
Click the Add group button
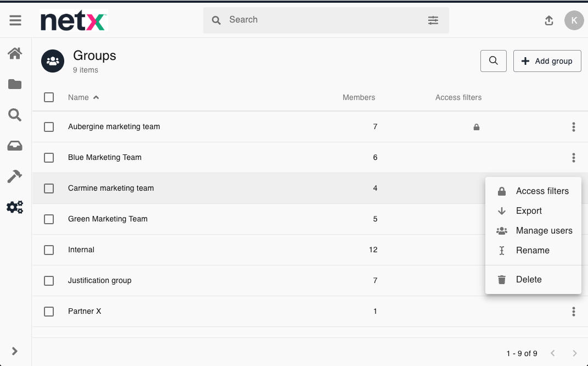pyautogui.click(x=547, y=61)
